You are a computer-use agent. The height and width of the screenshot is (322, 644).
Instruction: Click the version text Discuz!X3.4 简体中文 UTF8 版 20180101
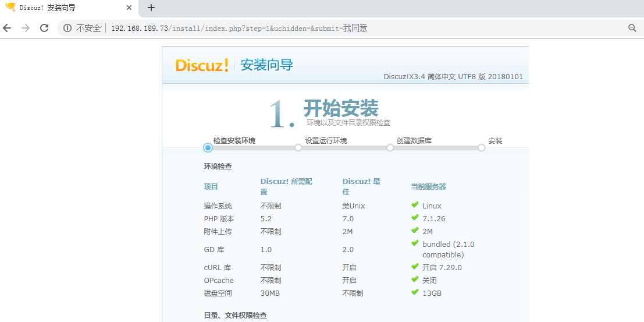tap(453, 77)
